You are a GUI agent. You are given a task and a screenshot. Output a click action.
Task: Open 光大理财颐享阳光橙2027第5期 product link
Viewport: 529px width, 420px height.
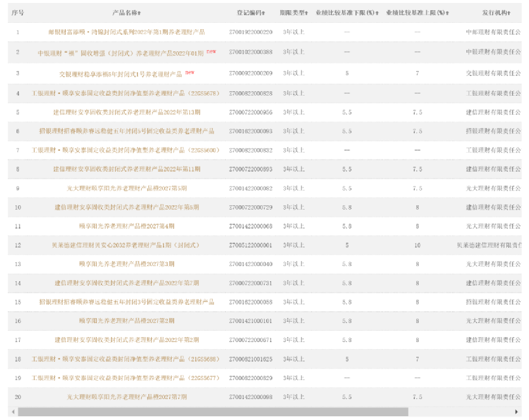(127, 188)
